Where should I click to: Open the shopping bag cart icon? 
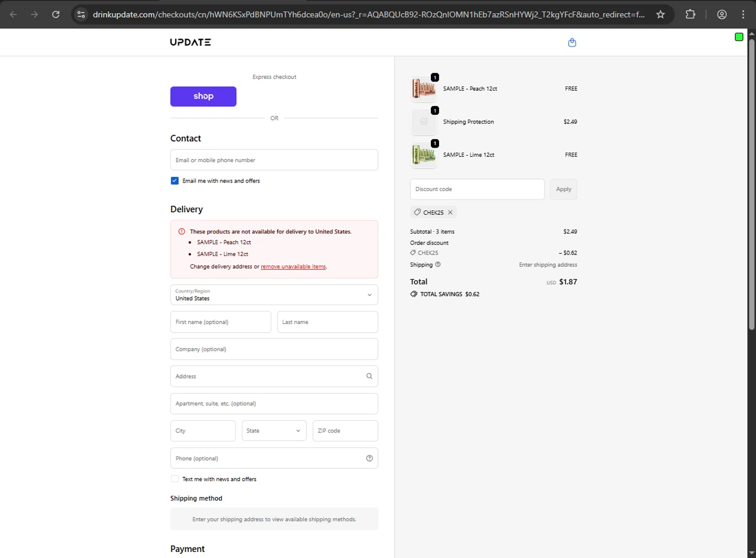pyautogui.click(x=572, y=42)
